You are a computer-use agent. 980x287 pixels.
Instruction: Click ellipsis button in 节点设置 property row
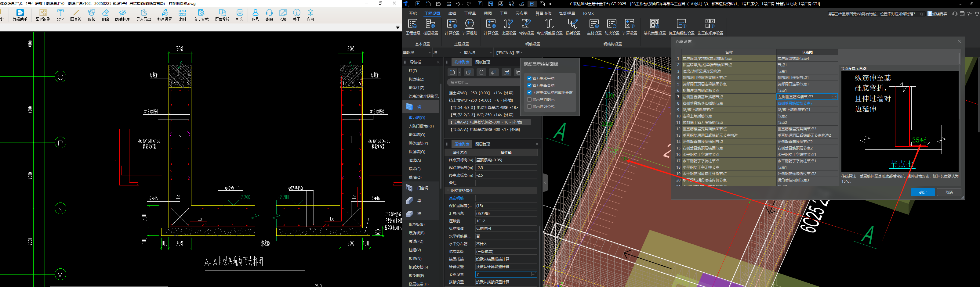pos(533,274)
